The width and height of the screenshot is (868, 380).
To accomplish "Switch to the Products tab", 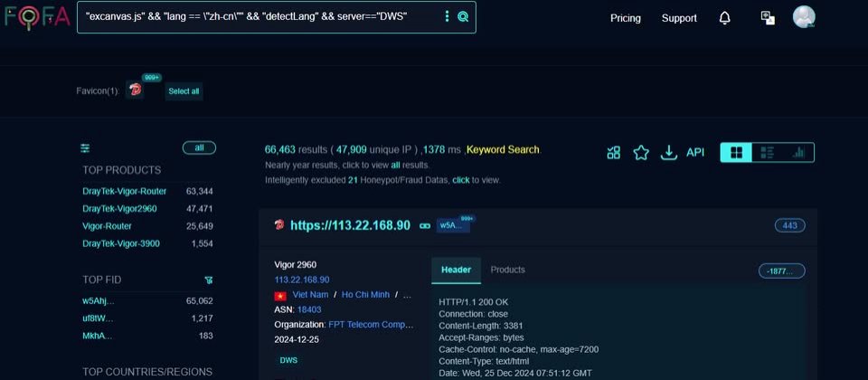I will (x=507, y=270).
